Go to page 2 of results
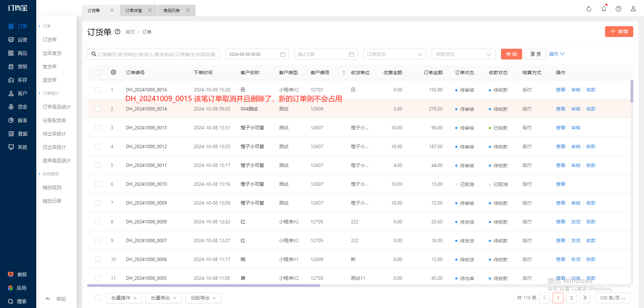644x308 pixels. [571, 298]
